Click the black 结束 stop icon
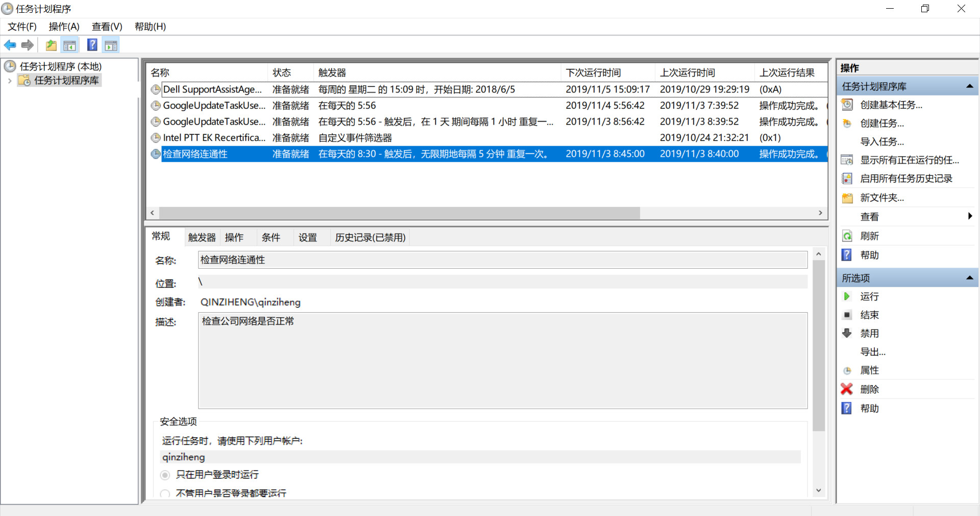980x516 pixels. click(x=847, y=315)
